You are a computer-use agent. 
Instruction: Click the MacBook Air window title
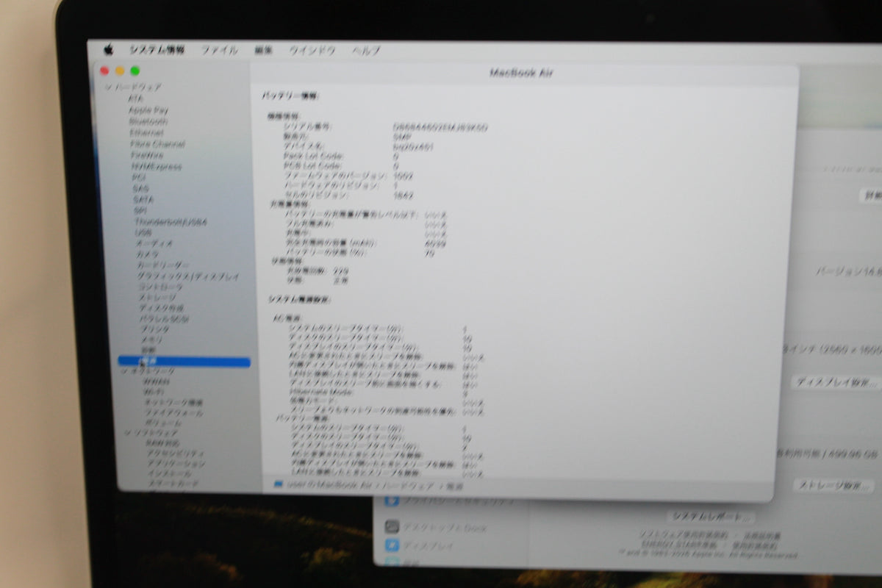pyautogui.click(x=521, y=73)
